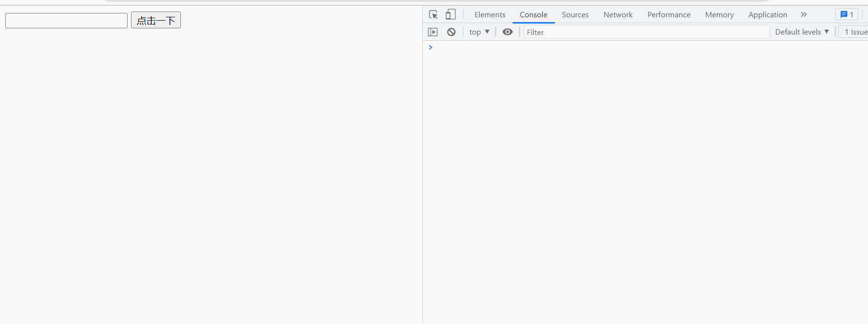The image size is (868, 324).
Task: Create a live expression with eye icon
Action: 508,32
